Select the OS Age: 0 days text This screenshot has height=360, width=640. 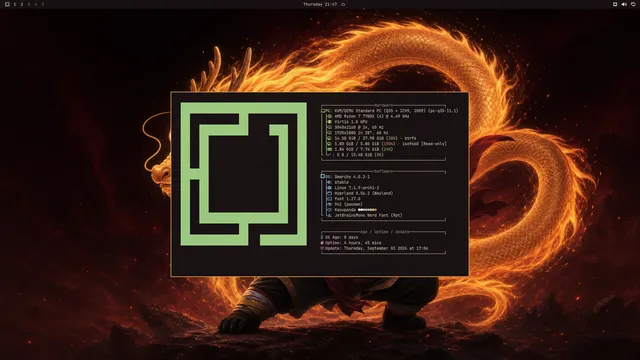point(342,237)
